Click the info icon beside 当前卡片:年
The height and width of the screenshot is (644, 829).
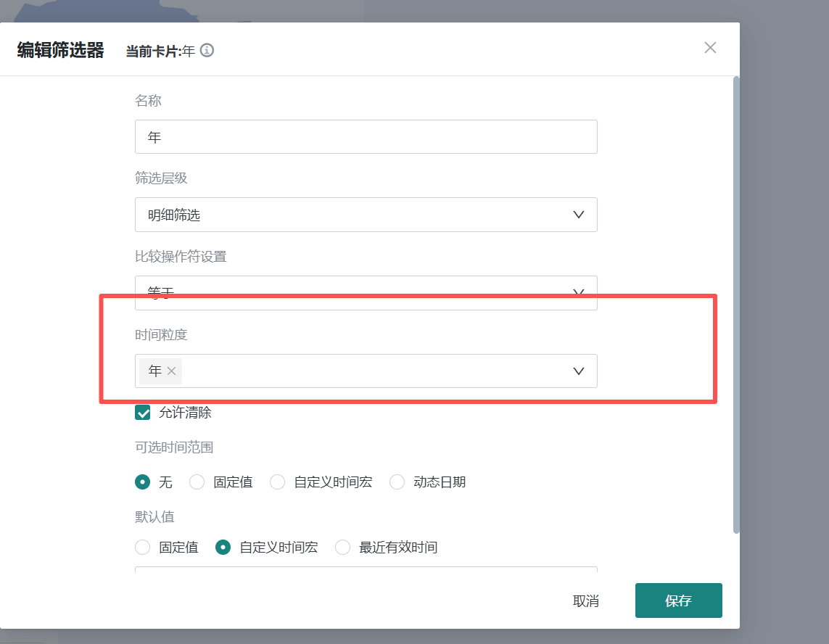[207, 50]
